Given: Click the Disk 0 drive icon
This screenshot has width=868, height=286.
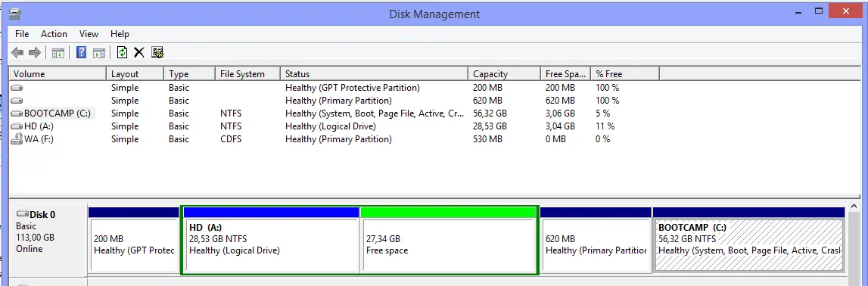Looking at the screenshot, I should (22, 214).
